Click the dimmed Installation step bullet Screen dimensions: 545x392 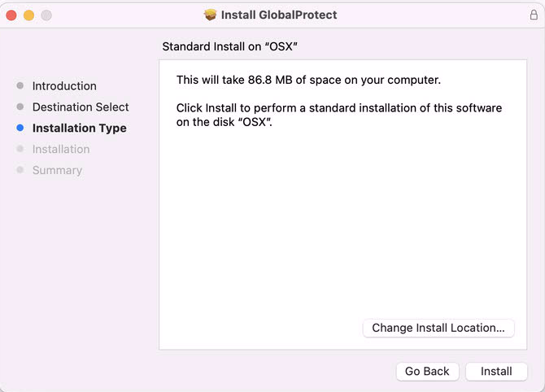(x=20, y=149)
